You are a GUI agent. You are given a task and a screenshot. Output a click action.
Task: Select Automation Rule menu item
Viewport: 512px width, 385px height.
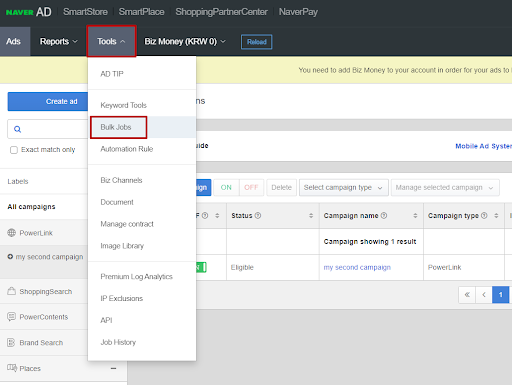(x=142, y=149)
